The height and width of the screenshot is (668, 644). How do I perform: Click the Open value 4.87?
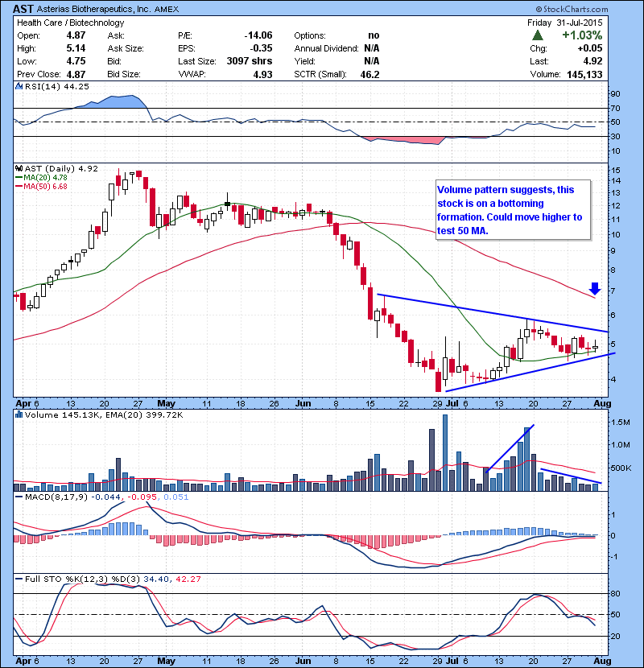pyautogui.click(x=76, y=35)
